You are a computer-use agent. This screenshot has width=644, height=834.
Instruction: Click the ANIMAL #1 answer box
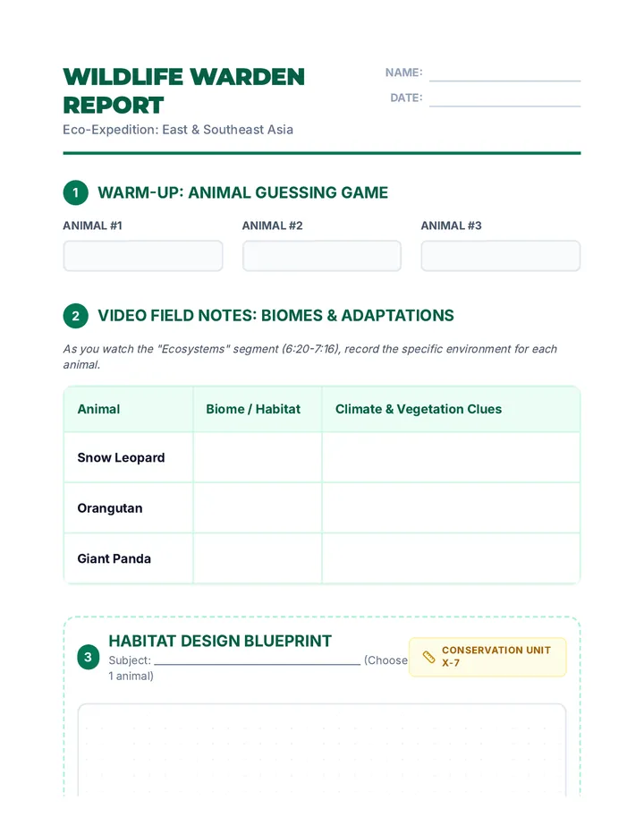point(143,256)
